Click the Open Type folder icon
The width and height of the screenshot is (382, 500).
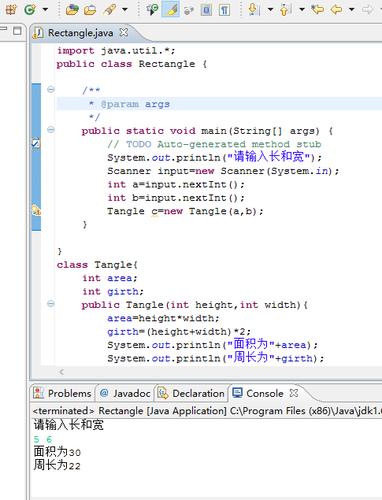[72, 9]
